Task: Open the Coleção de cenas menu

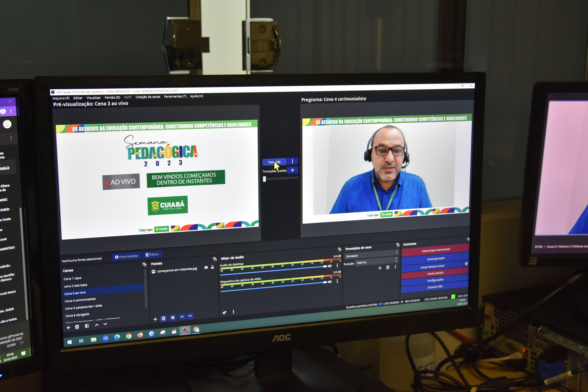Action: tap(148, 97)
